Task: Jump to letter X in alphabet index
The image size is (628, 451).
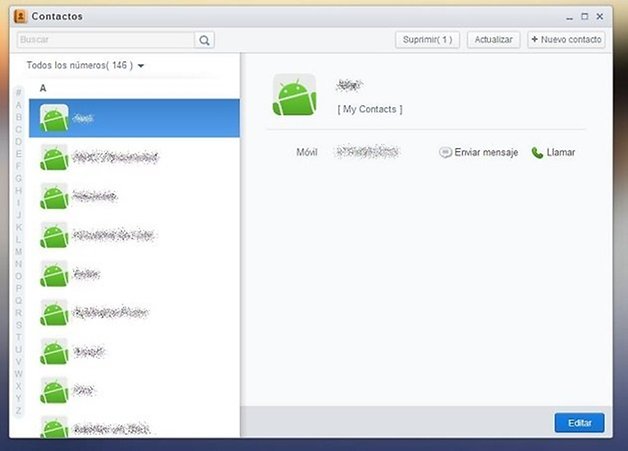Action: (18, 386)
